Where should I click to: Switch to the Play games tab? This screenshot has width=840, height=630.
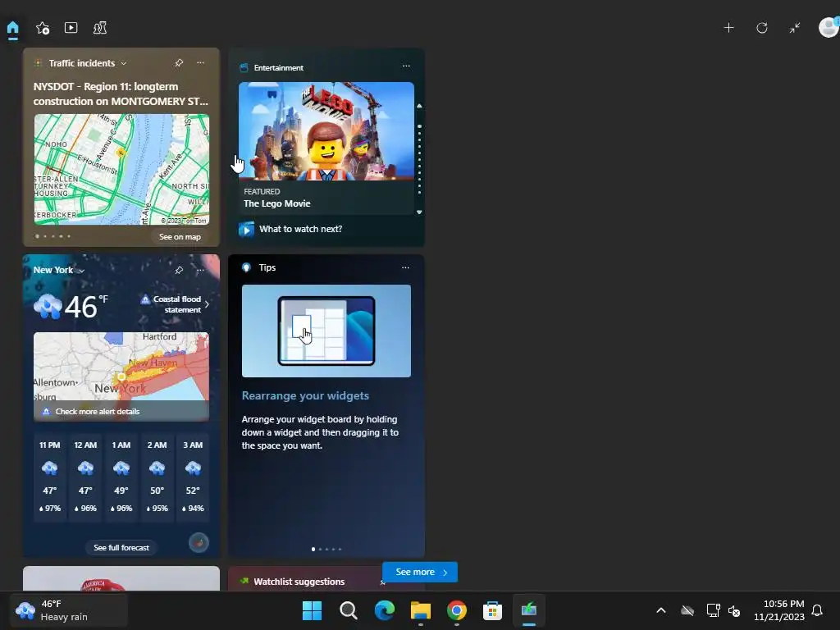pos(99,28)
